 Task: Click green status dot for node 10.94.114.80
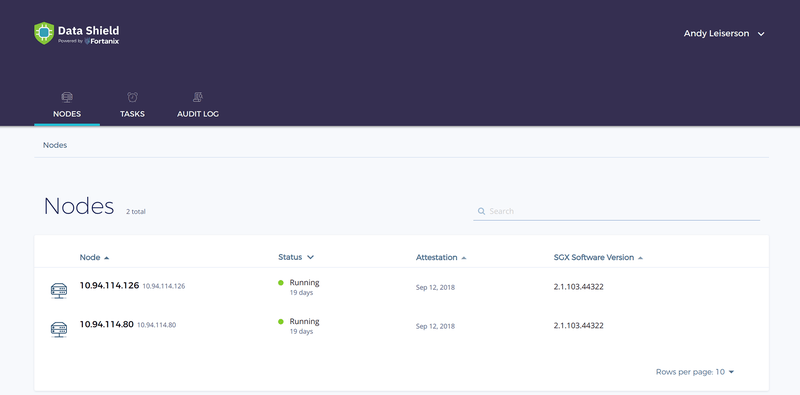(281, 322)
